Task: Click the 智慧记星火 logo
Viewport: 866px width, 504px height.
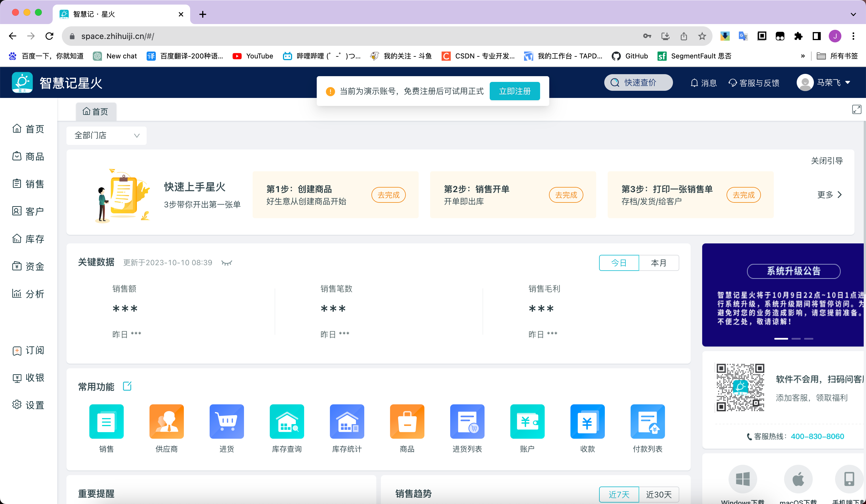Action: coord(57,82)
